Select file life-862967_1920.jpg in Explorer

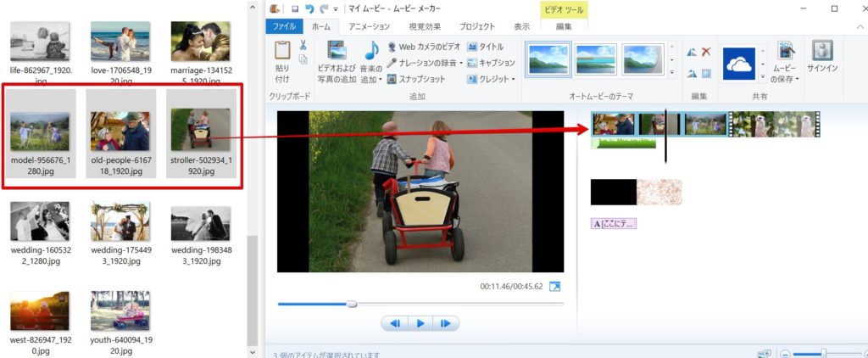point(41,53)
